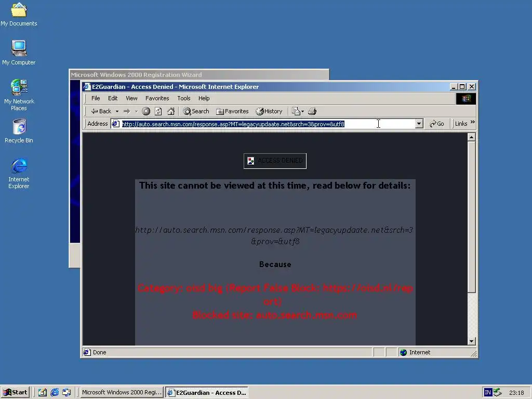Open the Forward history dropdown arrow
Screen dimensions: 532x399
click(137, 111)
